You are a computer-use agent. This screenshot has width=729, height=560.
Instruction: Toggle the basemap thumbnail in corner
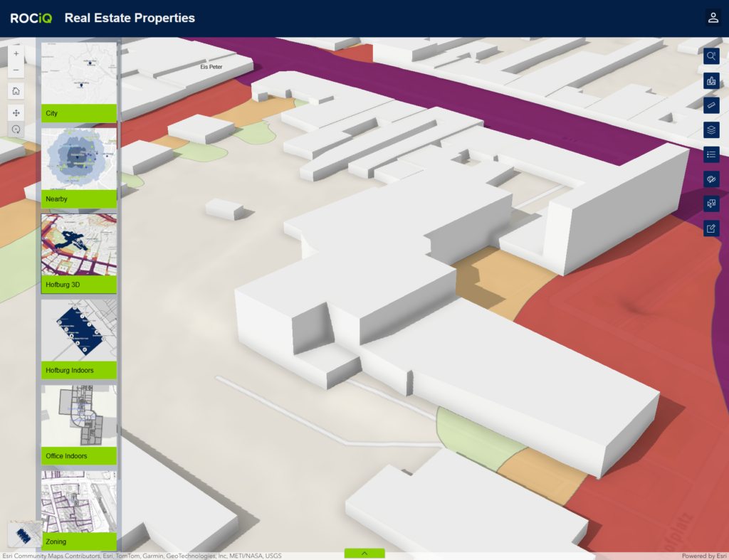23,534
